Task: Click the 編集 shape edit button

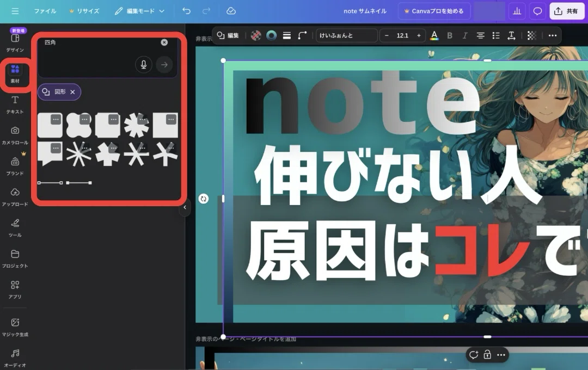Action: pos(228,35)
